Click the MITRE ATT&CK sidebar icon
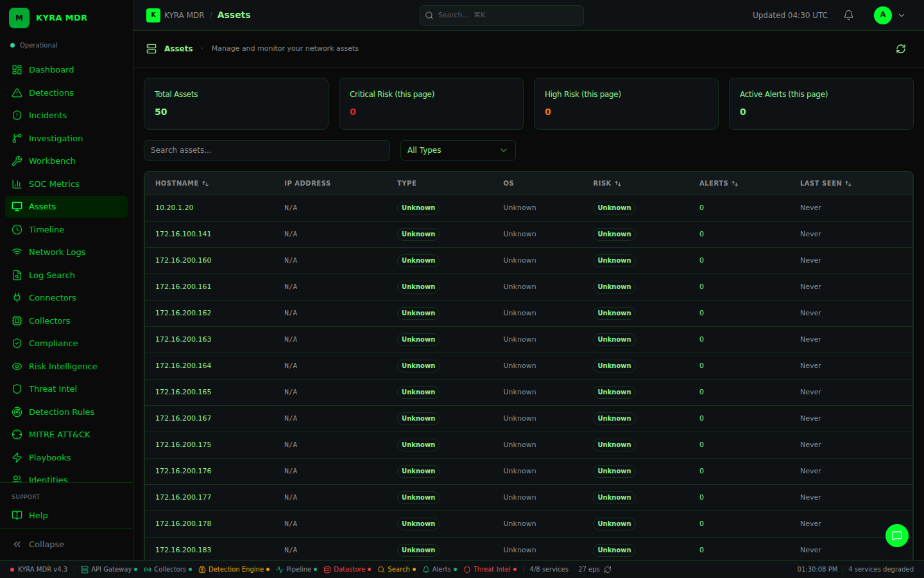The height and width of the screenshot is (578, 924). [x=17, y=435]
